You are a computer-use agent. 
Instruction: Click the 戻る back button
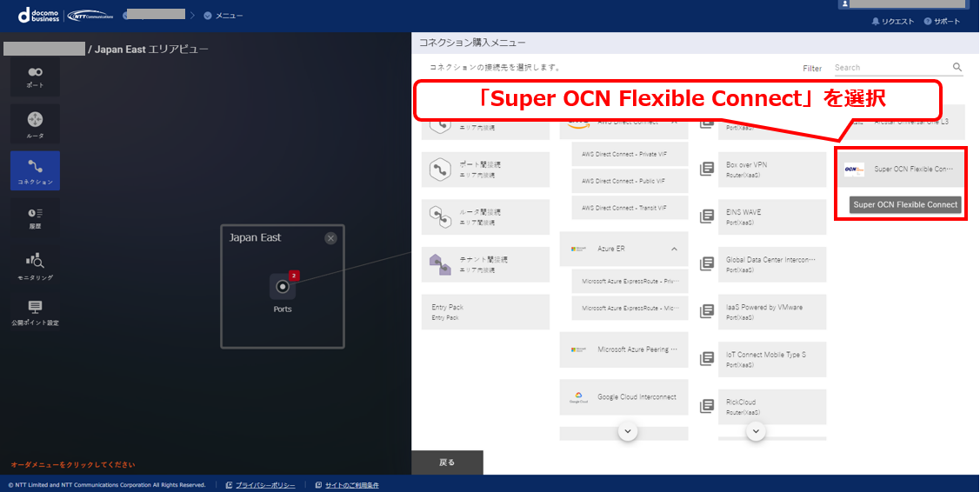(447, 462)
